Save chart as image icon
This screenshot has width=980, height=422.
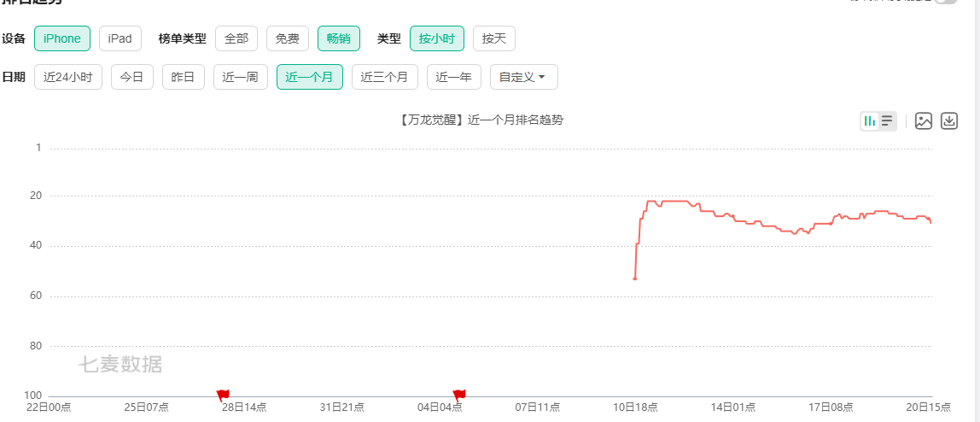pyautogui.click(x=923, y=121)
